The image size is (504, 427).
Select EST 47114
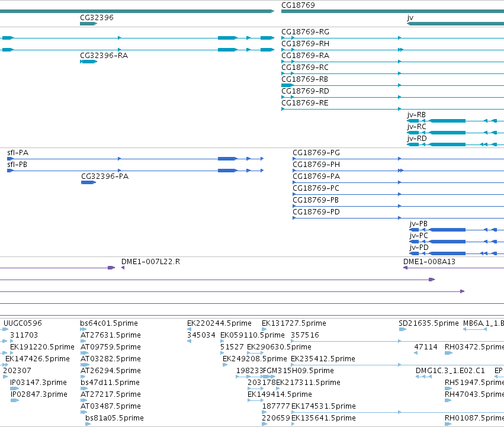tap(426, 347)
